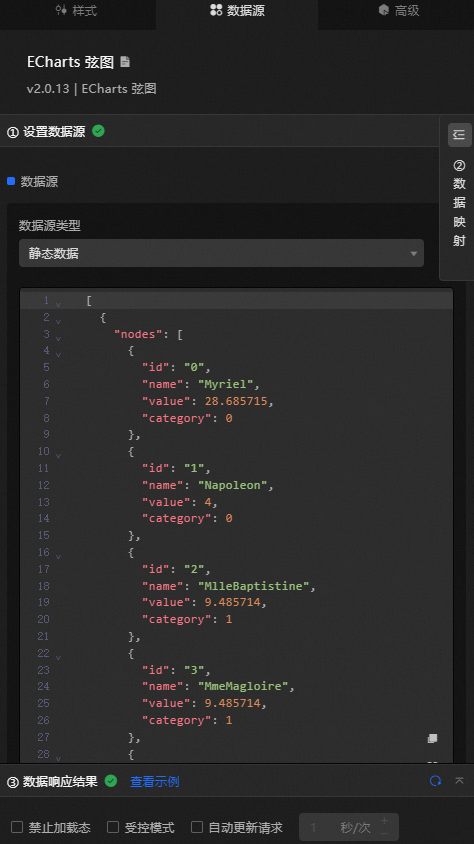Image resolution: width=474 pixels, height=844 pixels.
Task: Collapse the code block at line 10
Action: (58, 455)
